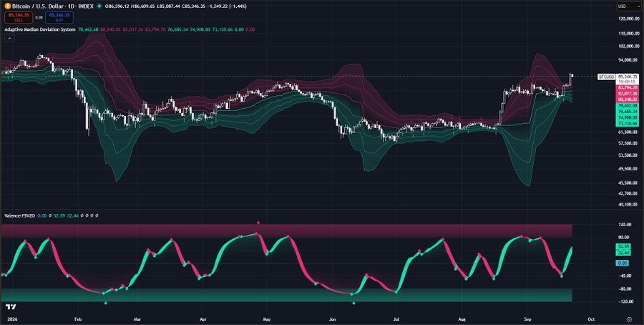Click the 16:40:16 countdown label
The image size is (644, 325).
coord(628,82)
